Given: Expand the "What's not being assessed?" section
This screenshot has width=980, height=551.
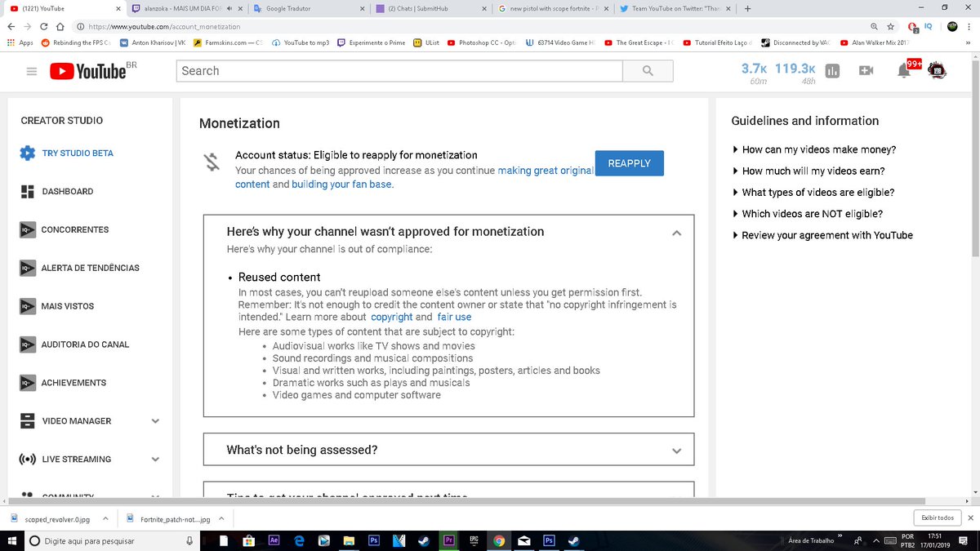Looking at the screenshot, I should (x=675, y=451).
